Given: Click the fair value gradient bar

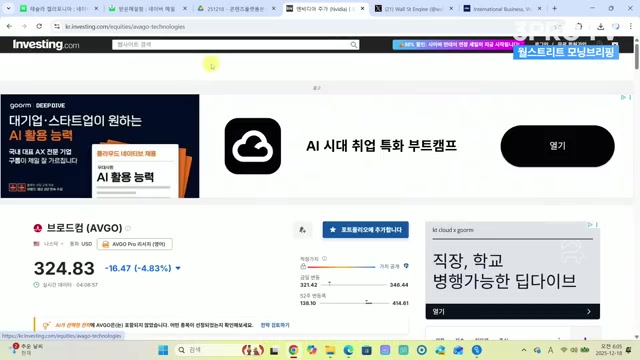Looking at the screenshot, I should (x=341, y=267).
